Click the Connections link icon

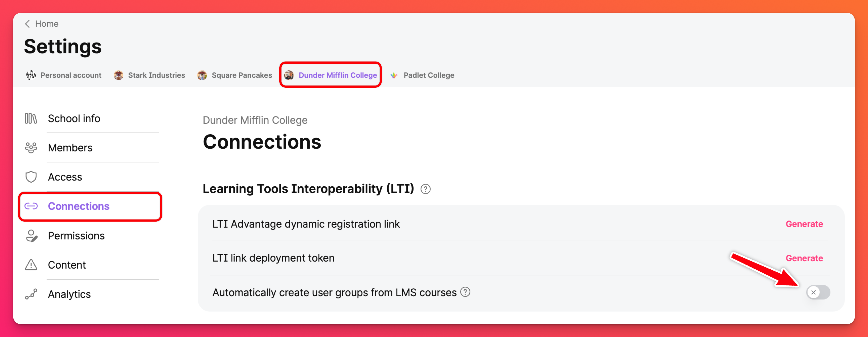coord(31,206)
